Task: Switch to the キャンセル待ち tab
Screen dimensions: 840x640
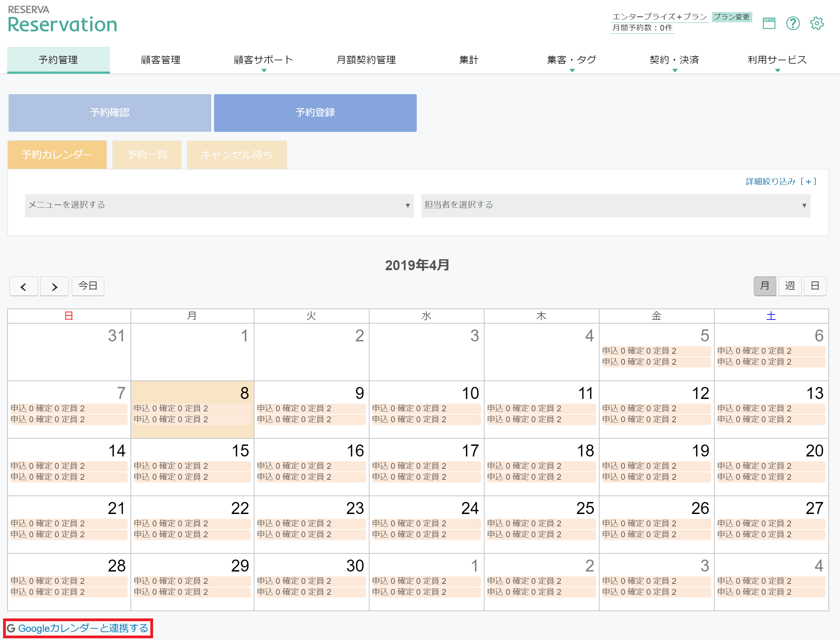Action: (x=237, y=155)
